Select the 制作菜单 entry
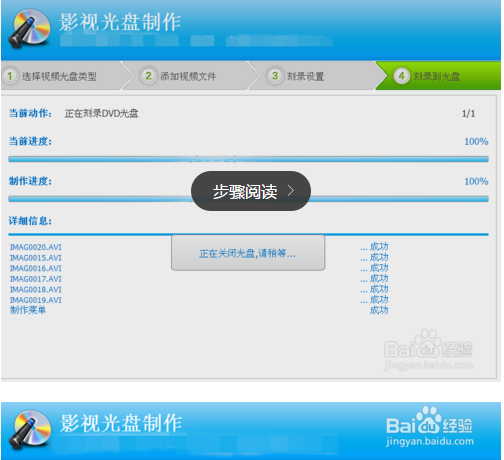 coord(28,310)
